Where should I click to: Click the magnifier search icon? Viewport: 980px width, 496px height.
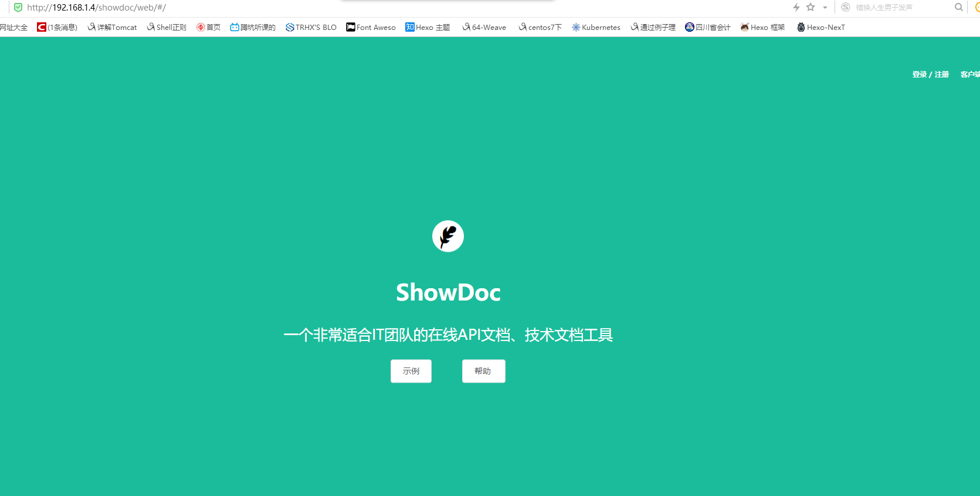(x=959, y=7)
